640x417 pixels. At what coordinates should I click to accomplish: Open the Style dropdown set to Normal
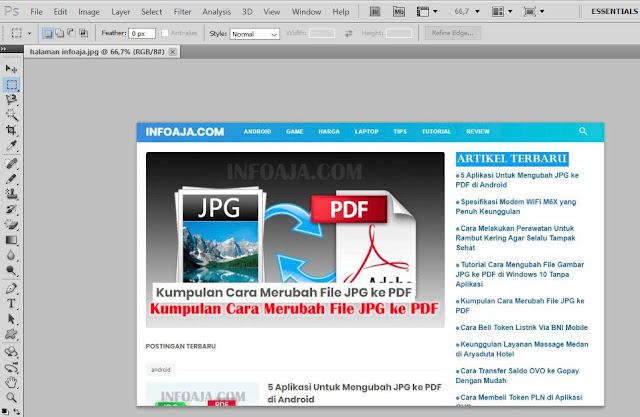[255, 34]
